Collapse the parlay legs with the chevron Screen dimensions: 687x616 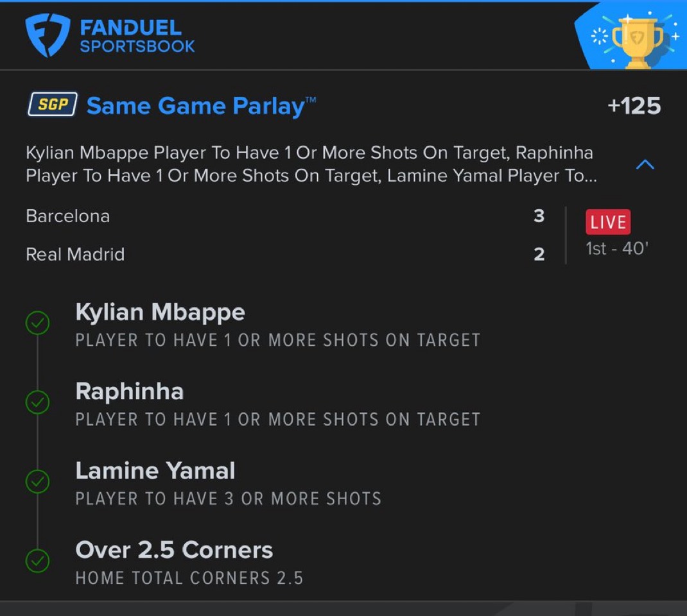coord(645,165)
